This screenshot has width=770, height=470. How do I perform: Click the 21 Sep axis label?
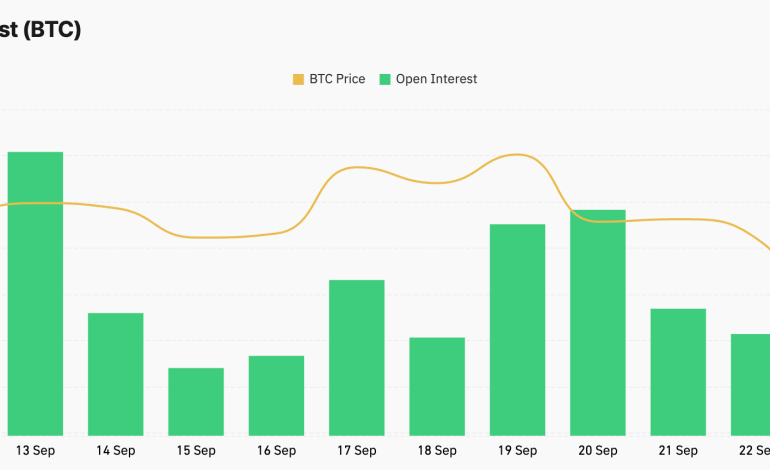pyautogui.click(x=678, y=451)
